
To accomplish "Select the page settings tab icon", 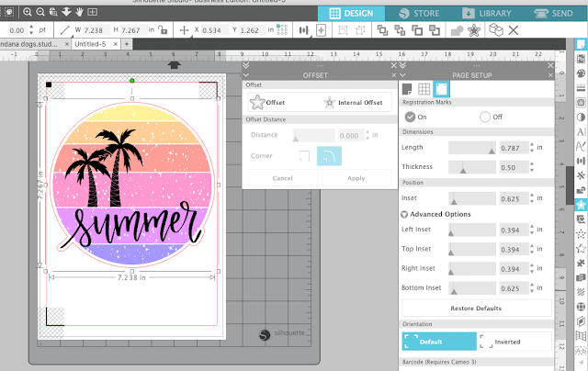I will point(407,89).
